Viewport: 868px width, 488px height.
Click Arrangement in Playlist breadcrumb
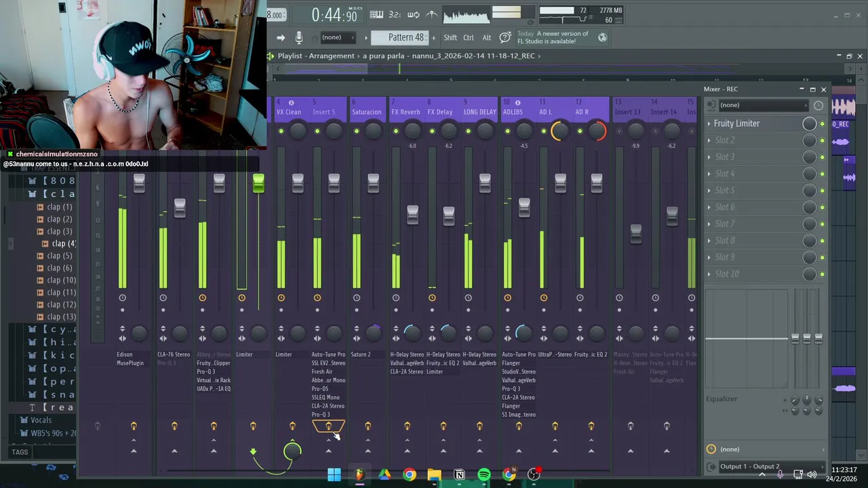pyautogui.click(x=332, y=56)
